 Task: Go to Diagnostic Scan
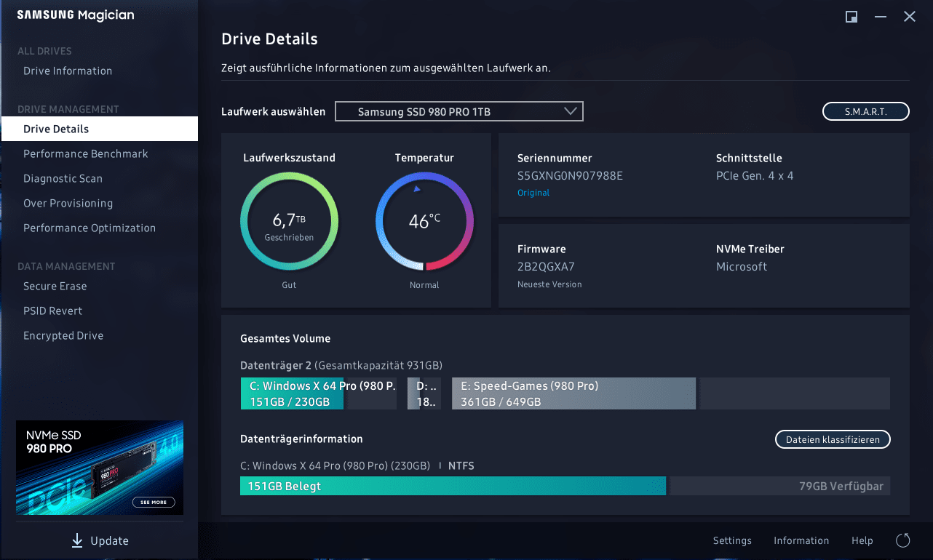coord(63,178)
